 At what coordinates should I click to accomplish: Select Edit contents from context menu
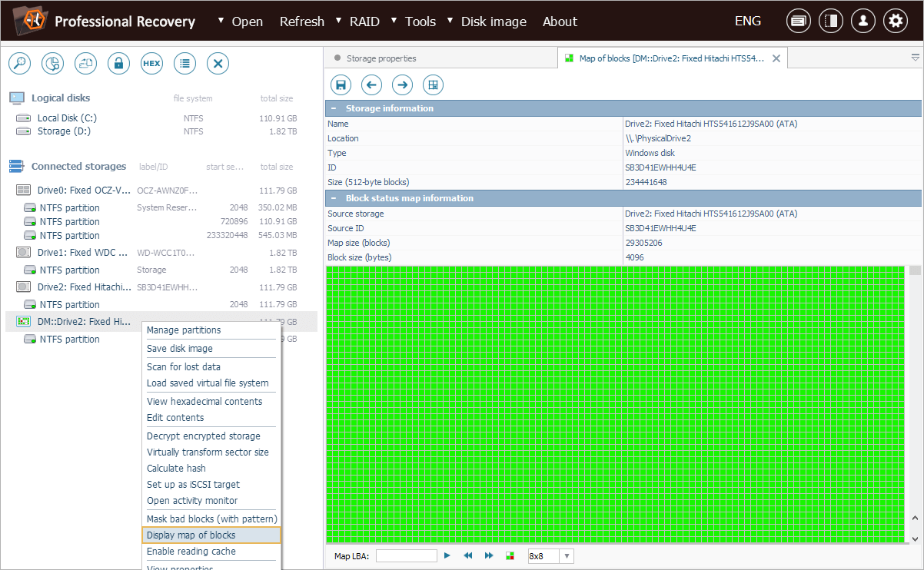212,418
